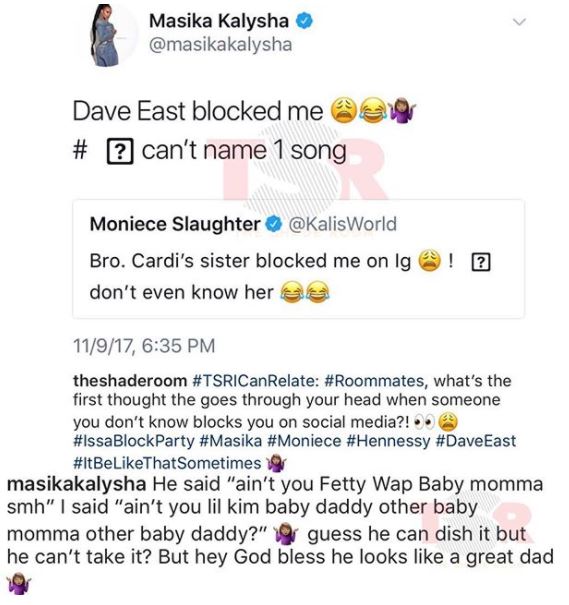The height and width of the screenshot is (605, 569).
Task: Click the unknown-character box before "can't name"
Action: coord(120,151)
